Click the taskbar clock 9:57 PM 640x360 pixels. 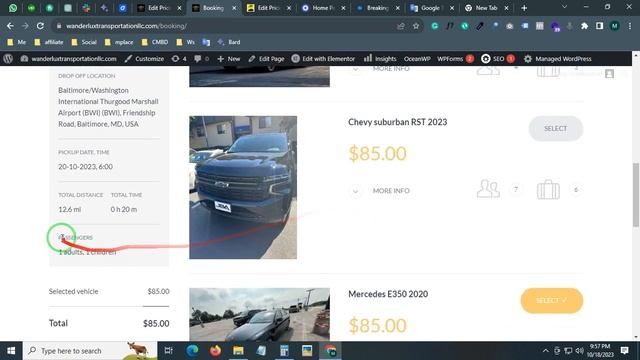(600, 351)
